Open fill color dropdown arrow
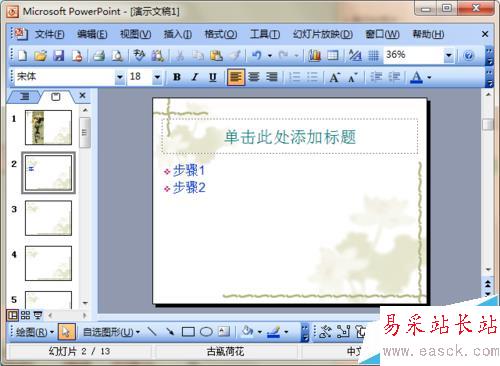This screenshot has width=500, height=366. click(x=260, y=332)
